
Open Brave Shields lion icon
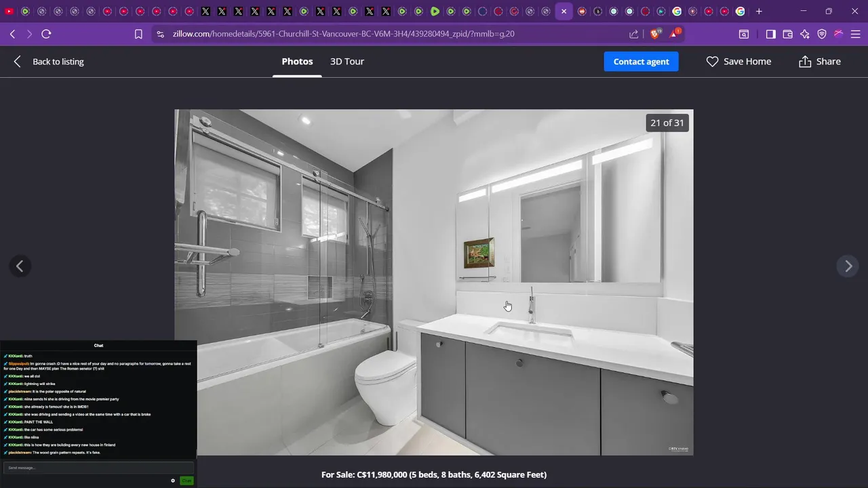(x=655, y=33)
